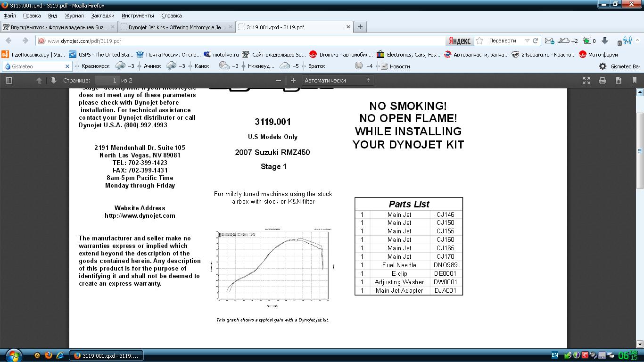Open Канск weather in Gismeteo bar
This screenshot has width=644, height=362.
click(217, 66)
